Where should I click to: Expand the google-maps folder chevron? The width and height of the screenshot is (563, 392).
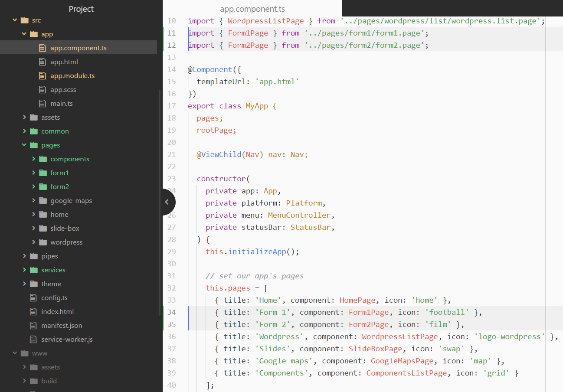33,200
